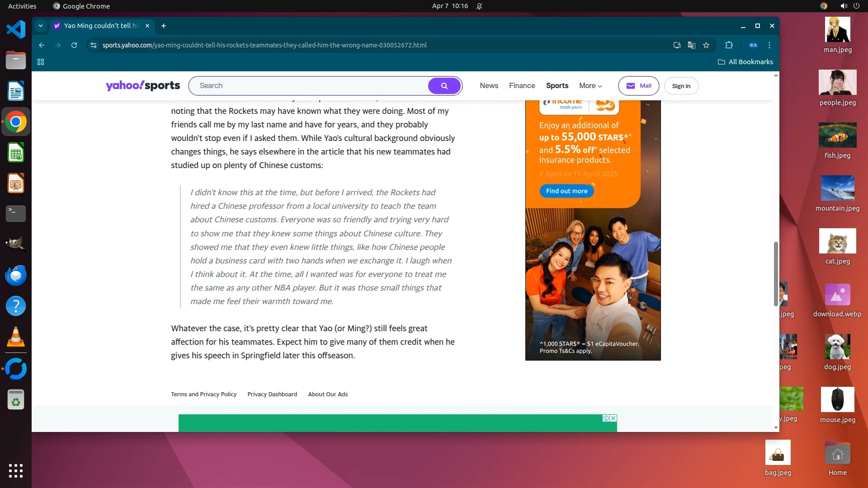
Task: Open Chrome's three-dot menu
Action: pyautogui.click(x=769, y=45)
